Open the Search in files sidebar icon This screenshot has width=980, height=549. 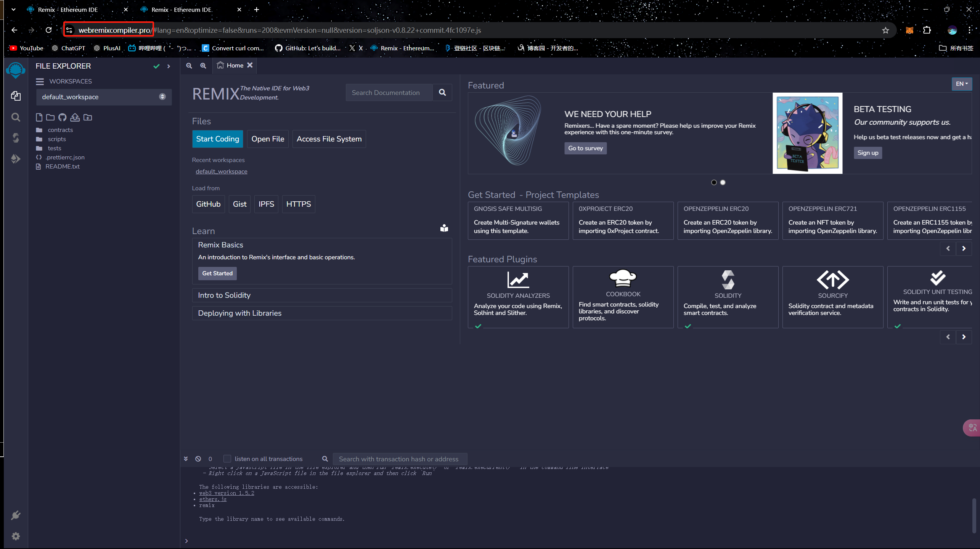tap(16, 117)
